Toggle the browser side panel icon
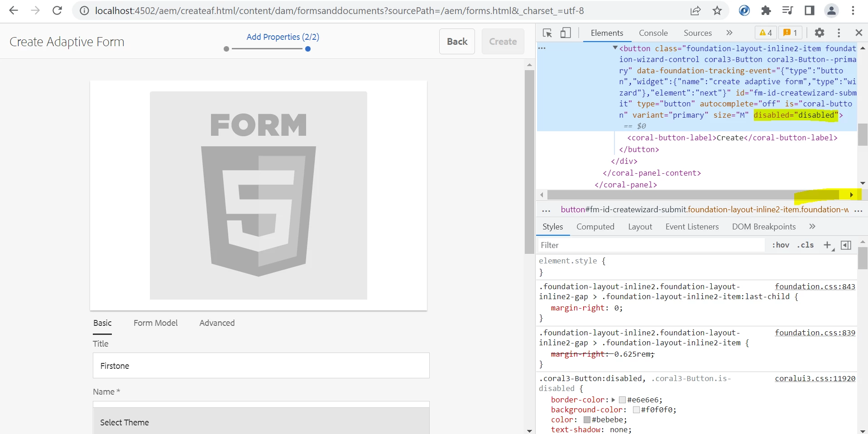The width and height of the screenshot is (868, 434). click(810, 10)
